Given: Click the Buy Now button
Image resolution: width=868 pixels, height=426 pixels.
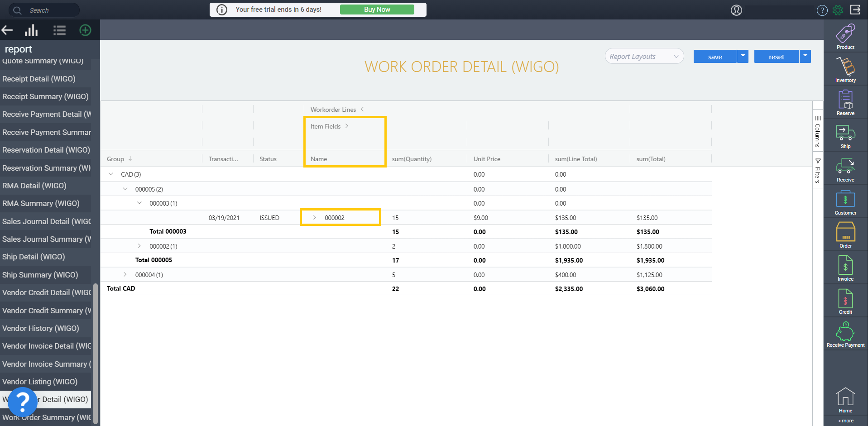Looking at the screenshot, I should pyautogui.click(x=377, y=10).
